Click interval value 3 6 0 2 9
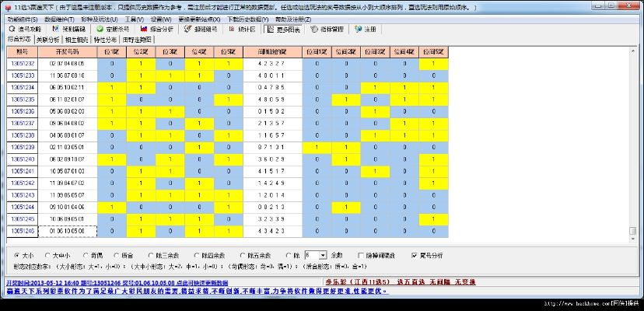This screenshot has height=311, width=644. click(x=272, y=159)
